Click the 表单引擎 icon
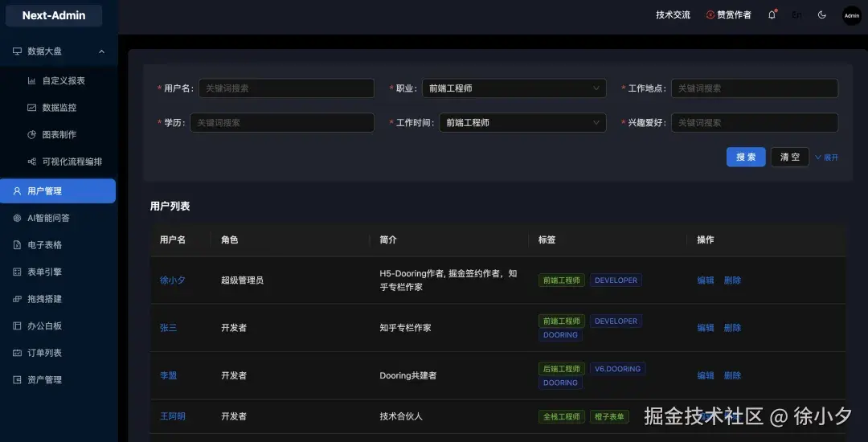Viewport: 868px width, 442px height. 17,272
